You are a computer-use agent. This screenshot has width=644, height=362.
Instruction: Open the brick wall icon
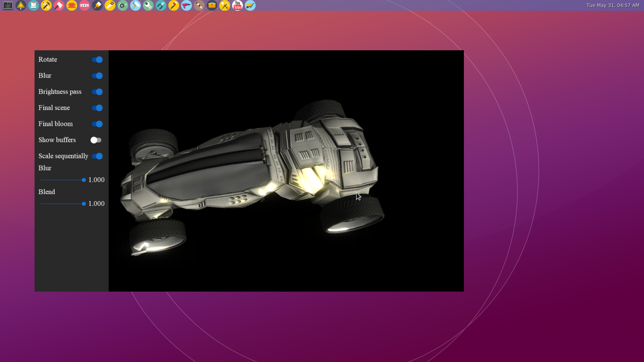(x=72, y=6)
